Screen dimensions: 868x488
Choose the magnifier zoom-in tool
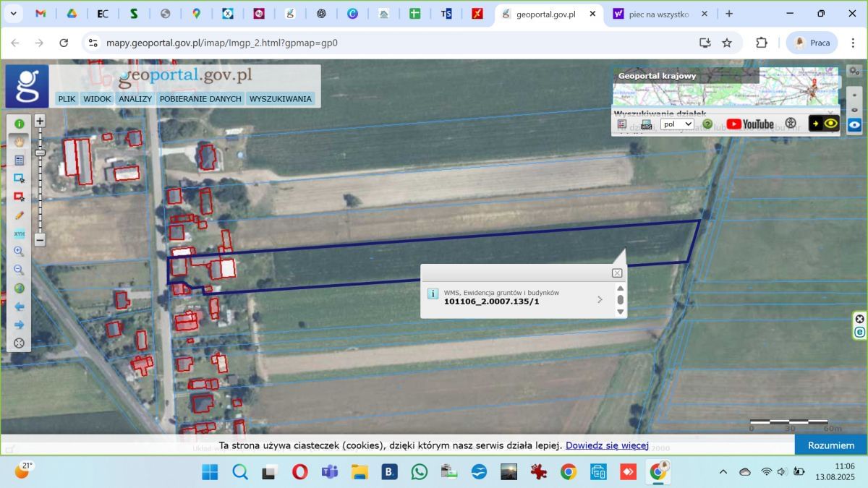(19, 252)
